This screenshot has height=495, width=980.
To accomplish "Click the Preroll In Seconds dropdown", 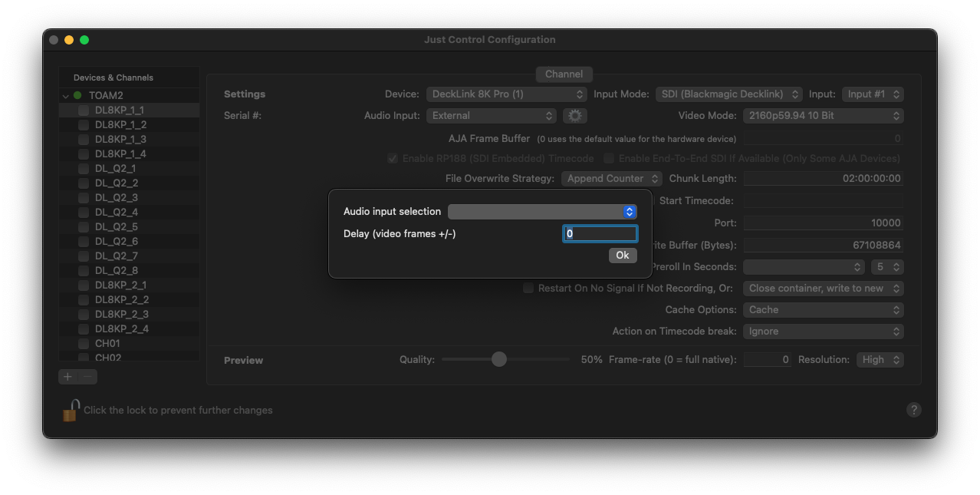I will tap(804, 267).
